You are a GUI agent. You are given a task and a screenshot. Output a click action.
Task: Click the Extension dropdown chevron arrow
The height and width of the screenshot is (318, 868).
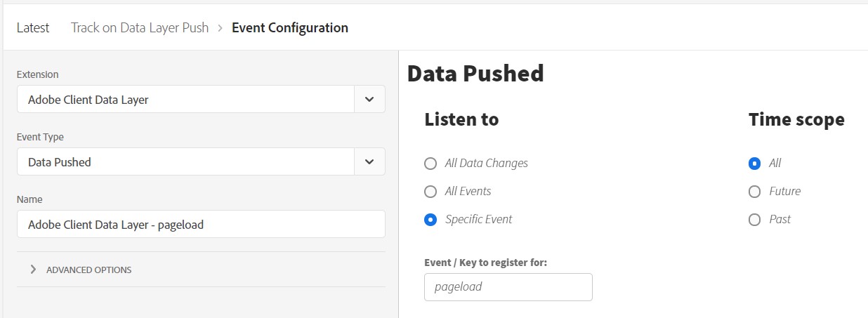(x=369, y=100)
